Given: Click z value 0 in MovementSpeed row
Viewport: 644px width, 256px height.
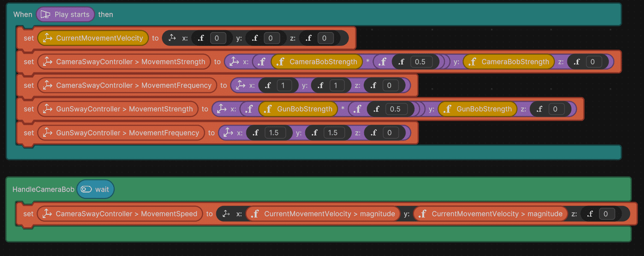Looking at the screenshot, I should [x=606, y=214].
